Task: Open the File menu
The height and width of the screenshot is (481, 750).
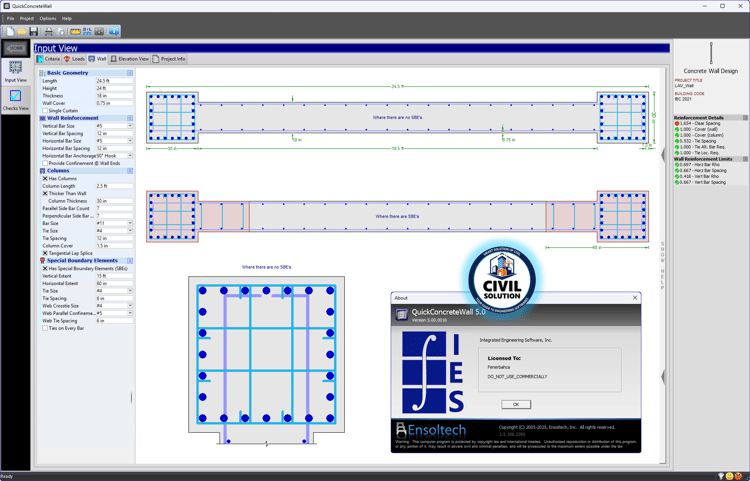Action: (x=10, y=19)
